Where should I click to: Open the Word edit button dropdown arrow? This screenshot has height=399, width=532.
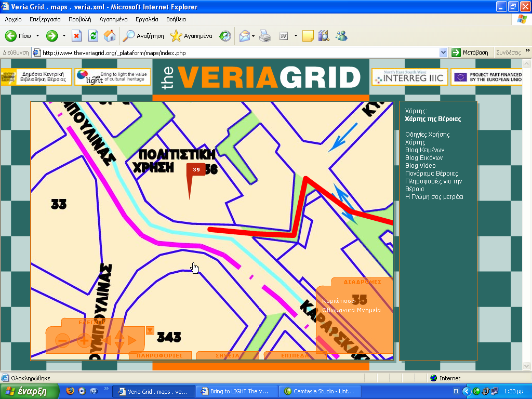pos(296,36)
